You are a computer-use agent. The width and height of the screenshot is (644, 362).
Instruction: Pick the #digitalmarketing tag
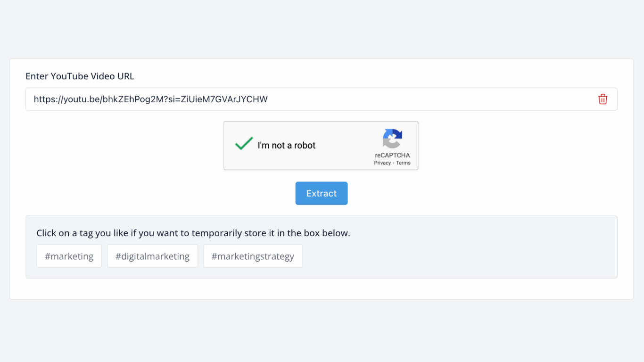(x=152, y=256)
